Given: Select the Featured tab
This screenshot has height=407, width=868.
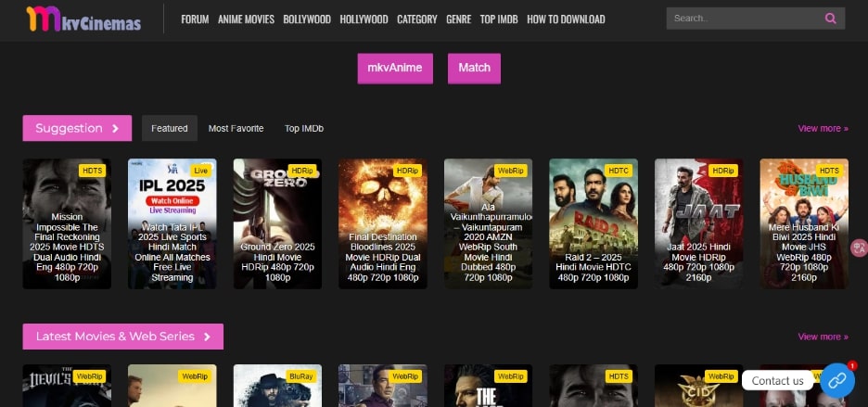Looking at the screenshot, I should (170, 128).
